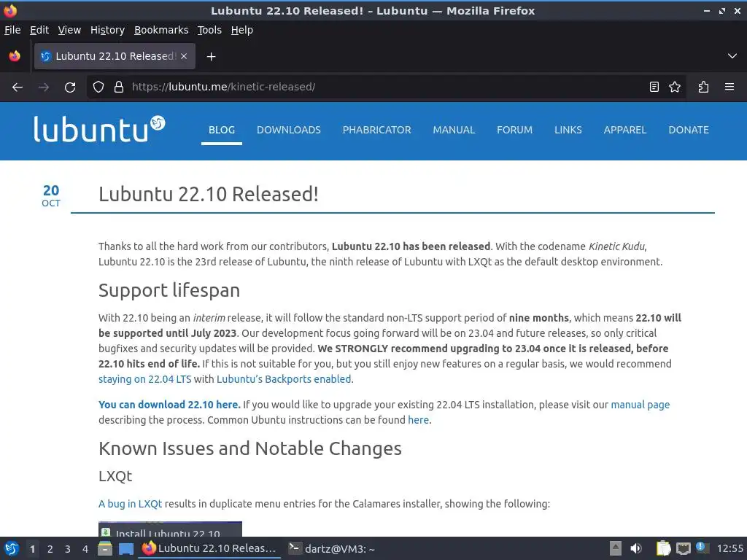Viewport: 747px width, 560px height.
Task: Open the MANUAL nav link
Action: point(454,130)
